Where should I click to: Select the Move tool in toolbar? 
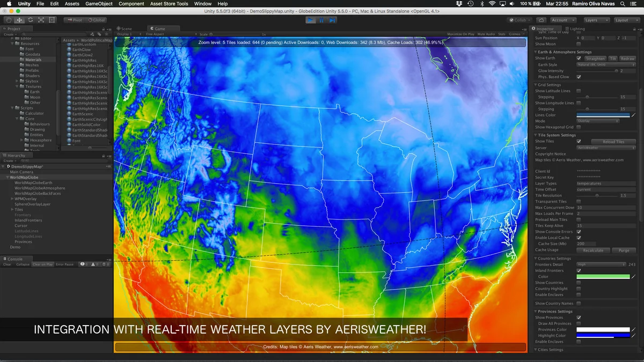click(x=19, y=20)
